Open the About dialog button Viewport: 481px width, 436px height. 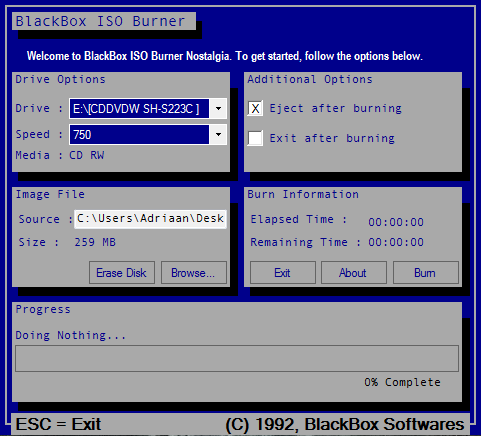click(354, 273)
